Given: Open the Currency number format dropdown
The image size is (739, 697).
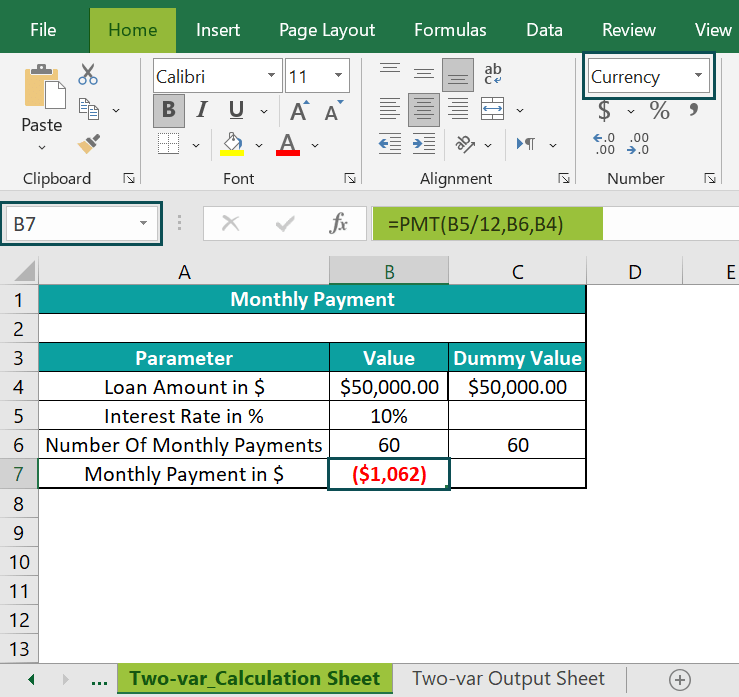Looking at the screenshot, I should 698,75.
